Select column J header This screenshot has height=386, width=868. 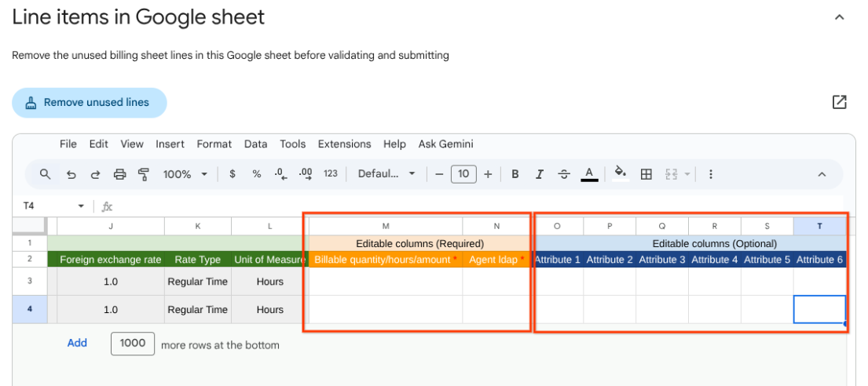tap(111, 226)
